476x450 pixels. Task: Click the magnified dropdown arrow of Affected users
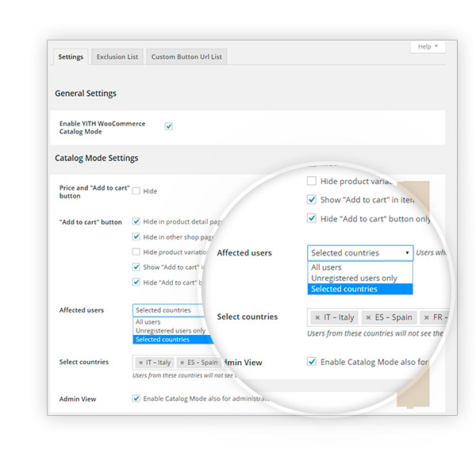pos(407,253)
